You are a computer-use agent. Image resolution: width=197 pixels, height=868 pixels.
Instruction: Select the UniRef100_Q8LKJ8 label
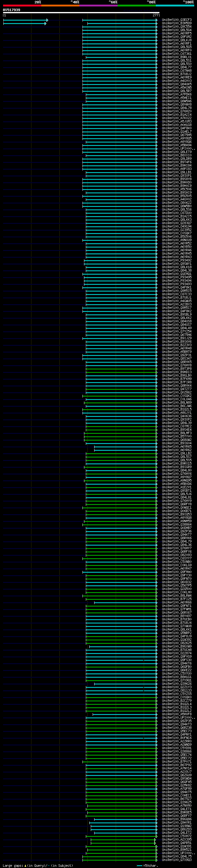click(177, 40)
